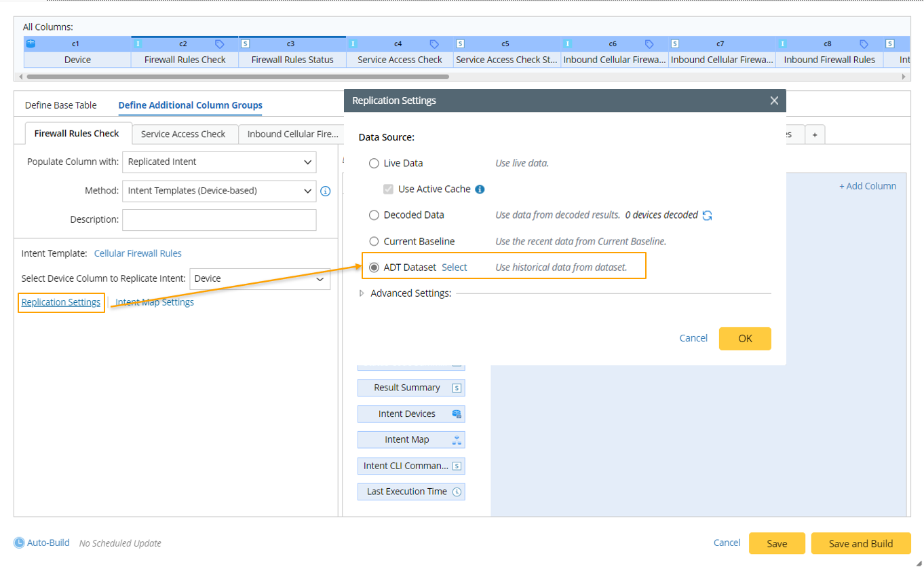
Task: Open the Method dropdown list
Action: [x=219, y=191]
